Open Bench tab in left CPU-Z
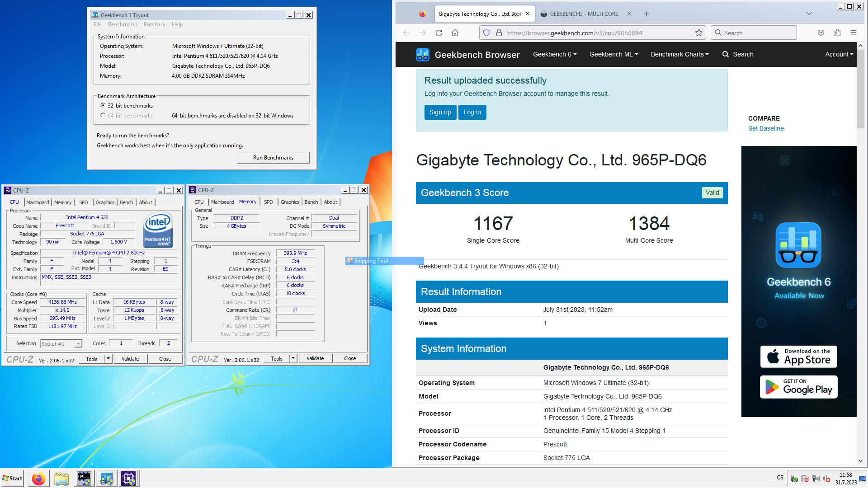This screenshot has height=488, width=868. pyautogui.click(x=127, y=202)
